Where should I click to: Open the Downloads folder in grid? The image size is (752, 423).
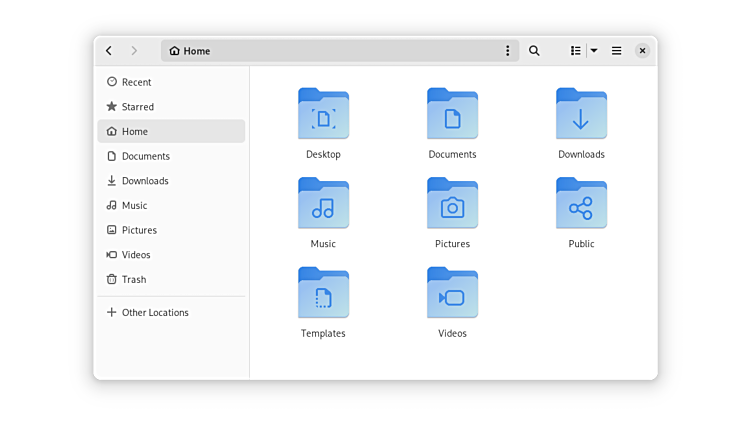point(581,114)
